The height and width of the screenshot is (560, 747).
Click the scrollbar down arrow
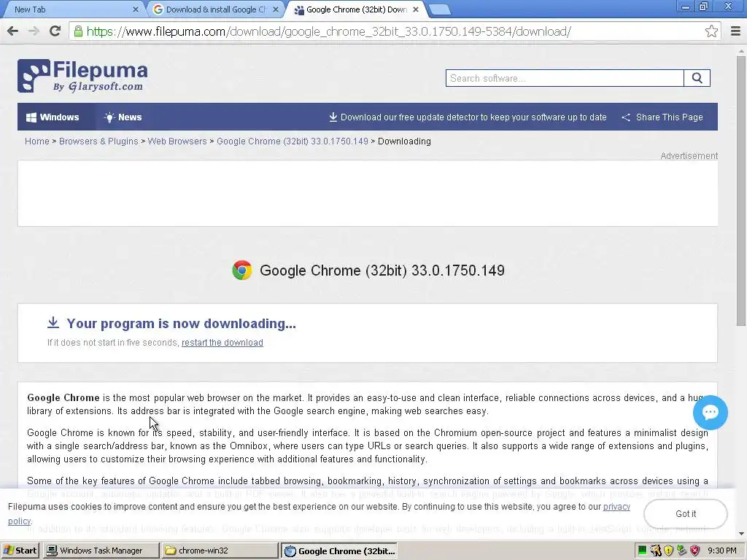741,533
